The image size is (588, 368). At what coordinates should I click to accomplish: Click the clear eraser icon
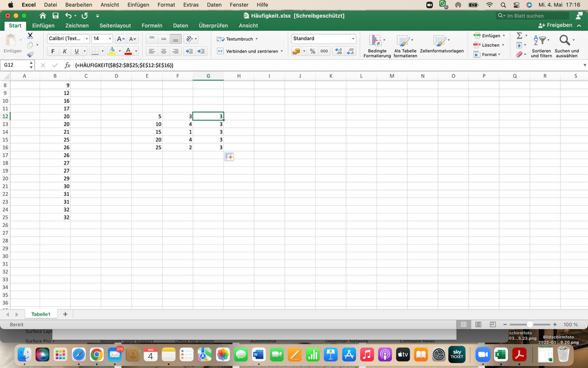519,54
